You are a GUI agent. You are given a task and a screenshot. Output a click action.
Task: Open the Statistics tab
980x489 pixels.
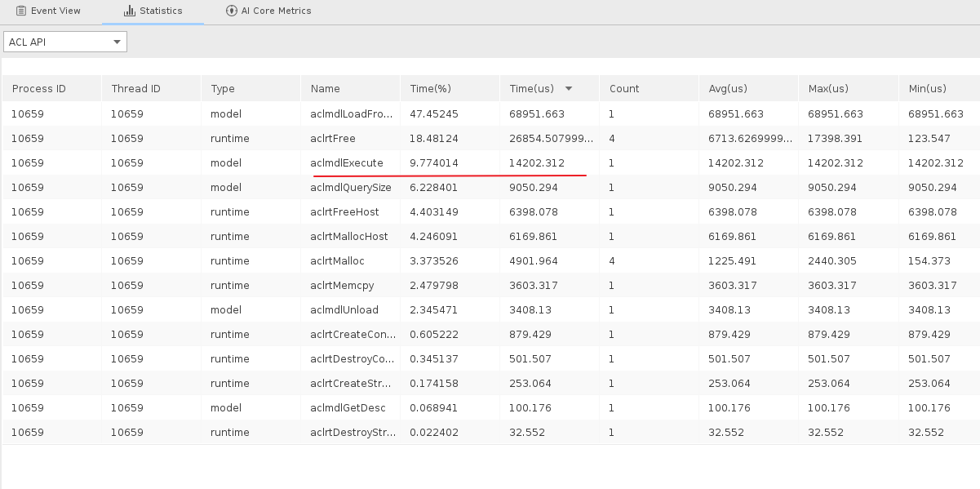click(153, 11)
